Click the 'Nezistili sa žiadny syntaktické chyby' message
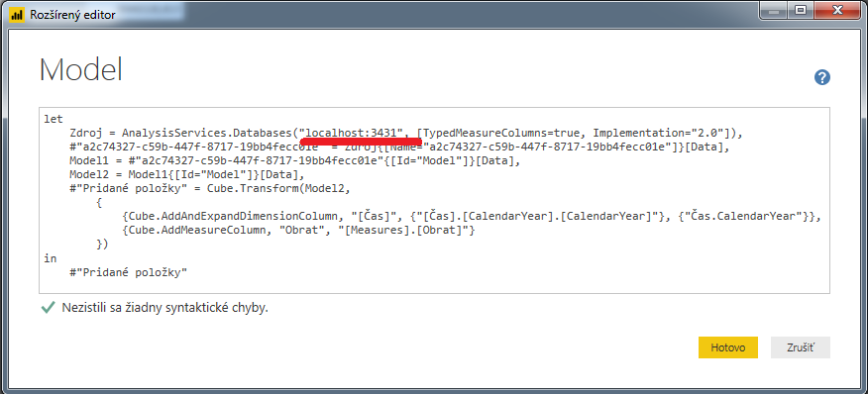This screenshot has height=394, width=868. pos(164,308)
